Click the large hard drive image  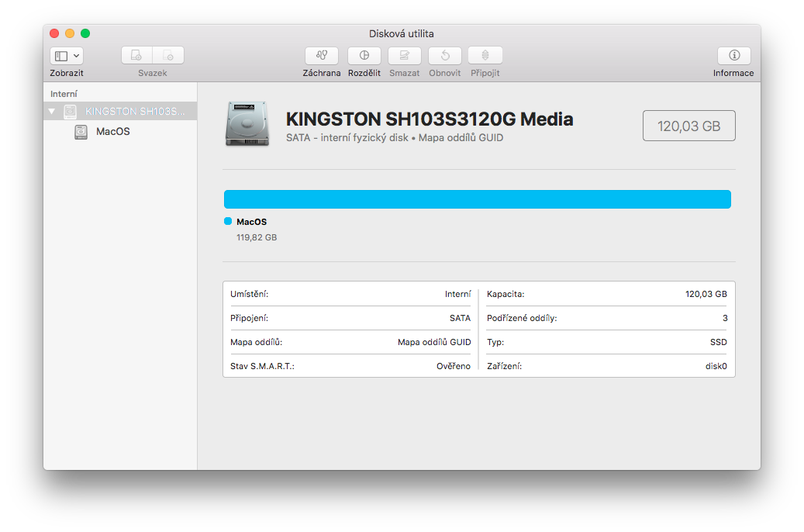click(247, 124)
